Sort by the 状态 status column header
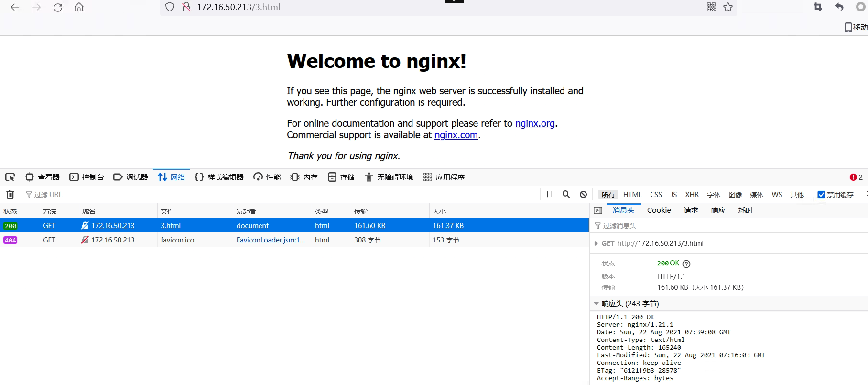Screen dimensions: 868x385 coord(20,211)
